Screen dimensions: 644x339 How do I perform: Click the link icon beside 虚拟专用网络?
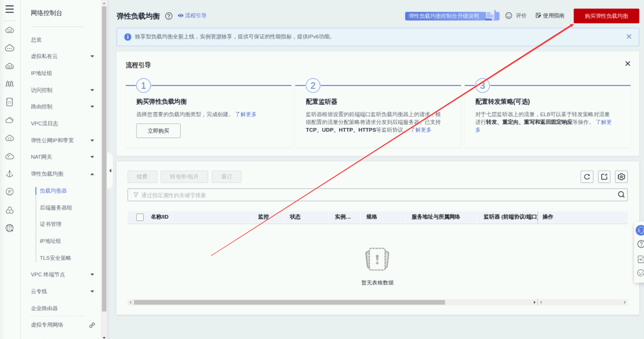[92, 325]
